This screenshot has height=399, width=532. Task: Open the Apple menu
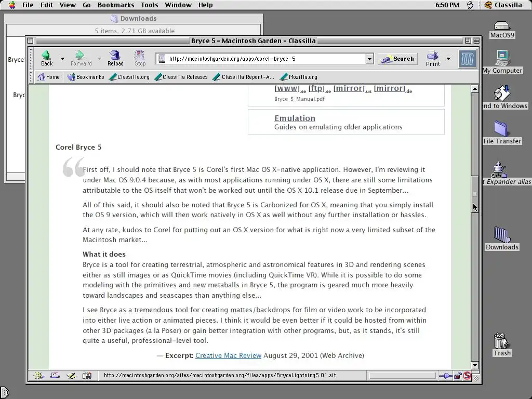tap(12, 5)
